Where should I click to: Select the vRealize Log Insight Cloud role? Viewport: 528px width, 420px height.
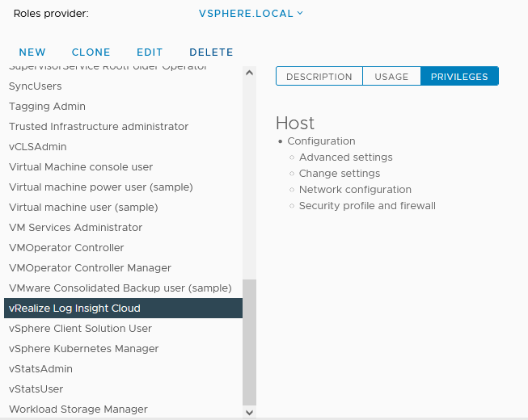pos(123,308)
